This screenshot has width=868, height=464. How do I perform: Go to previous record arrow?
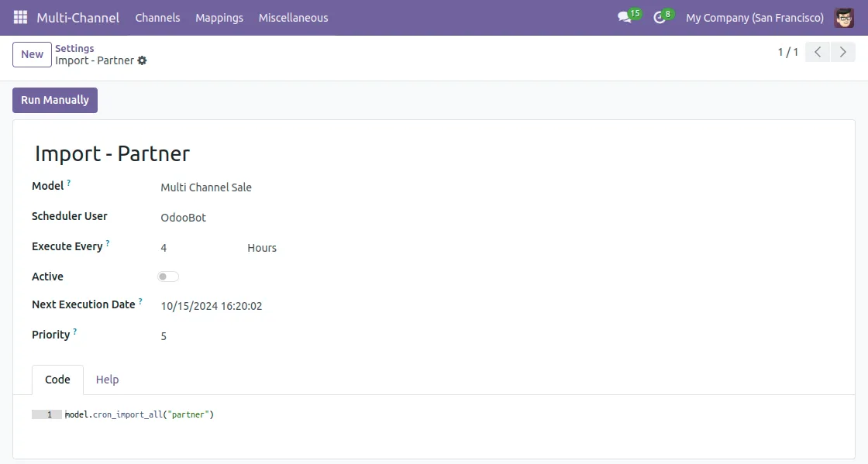pos(817,52)
